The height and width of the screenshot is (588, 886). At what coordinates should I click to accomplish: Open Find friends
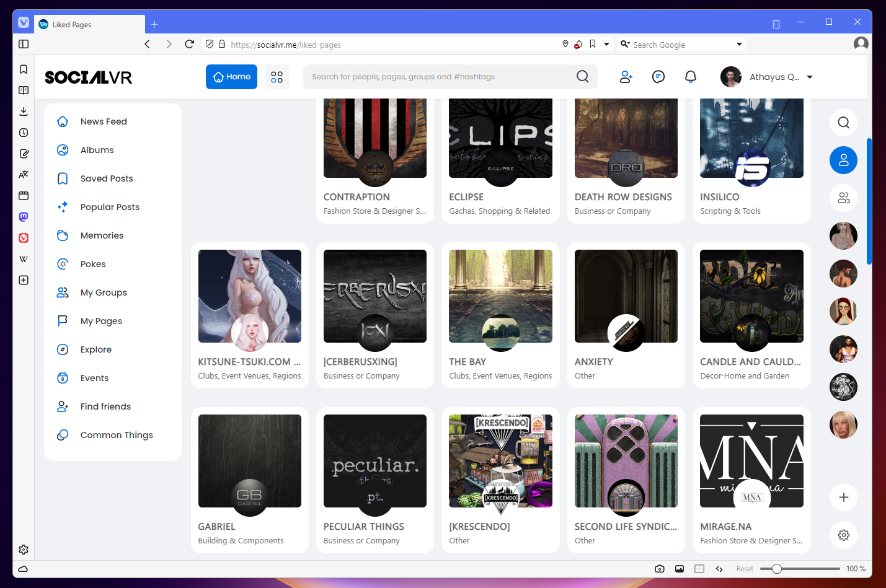point(105,406)
